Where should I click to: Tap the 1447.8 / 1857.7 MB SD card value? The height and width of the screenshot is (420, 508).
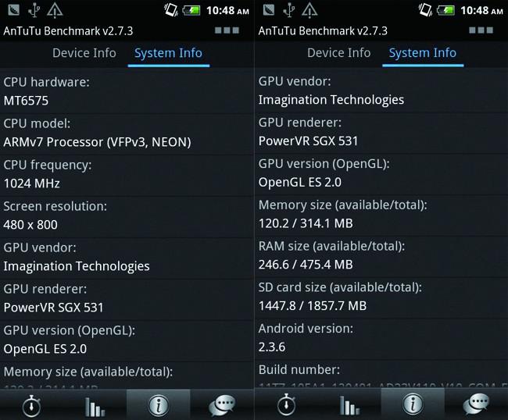coord(313,306)
